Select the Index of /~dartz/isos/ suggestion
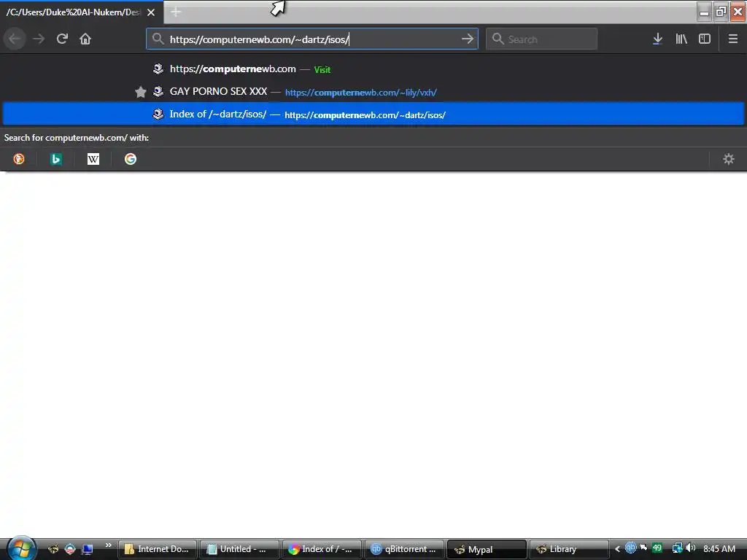Image resolution: width=747 pixels, height=560 pixels. coord(373,114)
